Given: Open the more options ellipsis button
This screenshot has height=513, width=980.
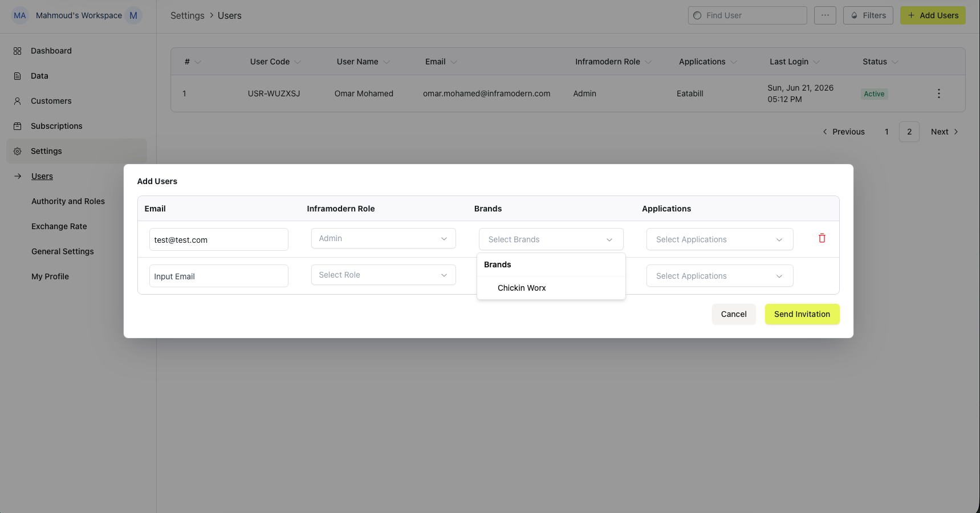Looking at the screenshot, I should [x=825, y=15].
